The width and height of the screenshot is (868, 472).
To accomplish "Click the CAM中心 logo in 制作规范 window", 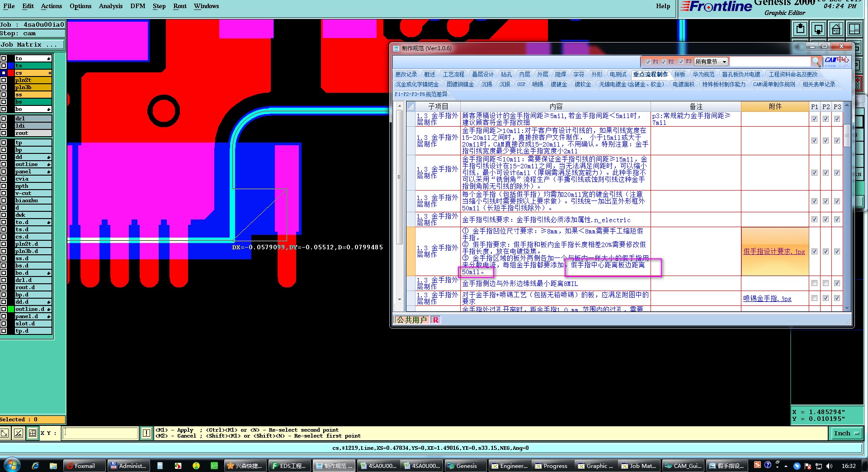I will pos(836,61).
